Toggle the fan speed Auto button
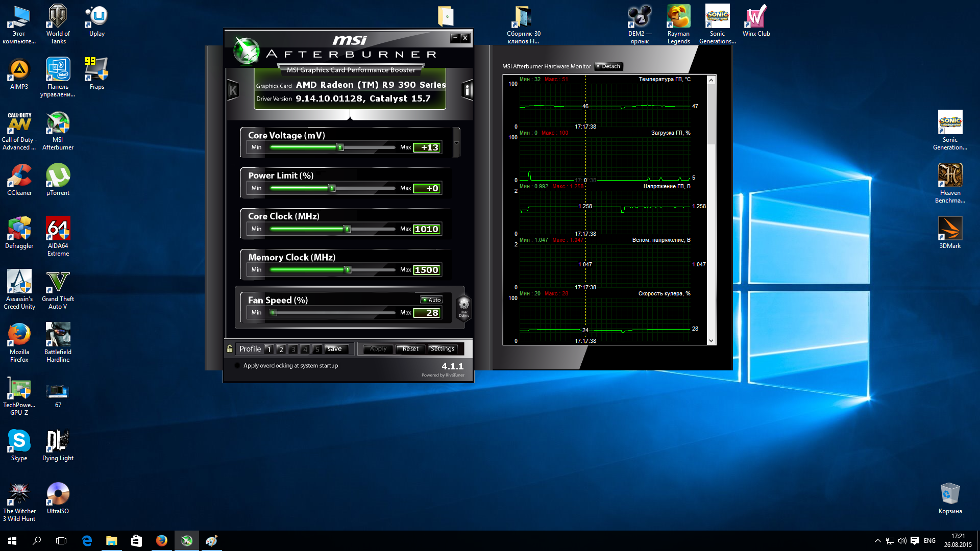The image size is (980, 551). coord(431,300)
